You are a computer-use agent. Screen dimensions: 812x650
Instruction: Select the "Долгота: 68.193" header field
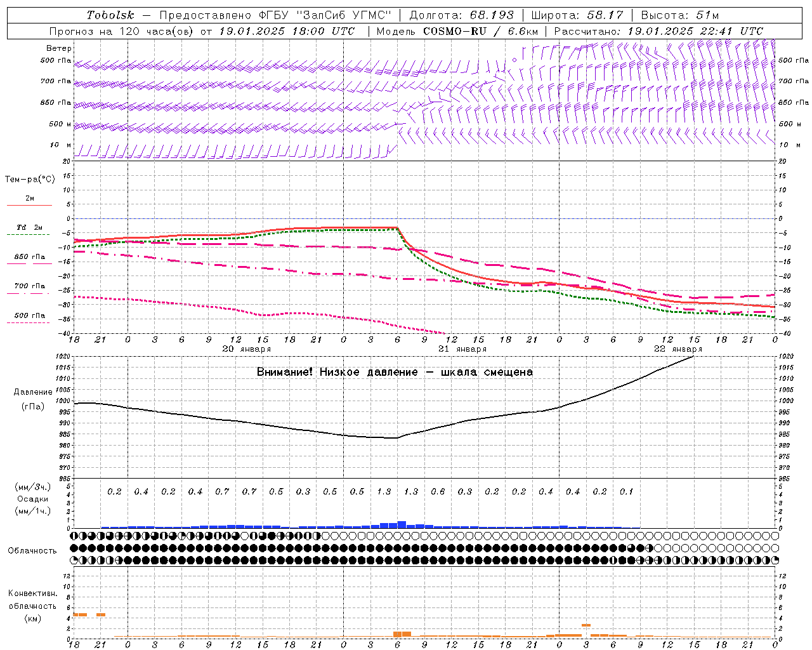click(462, 15)
